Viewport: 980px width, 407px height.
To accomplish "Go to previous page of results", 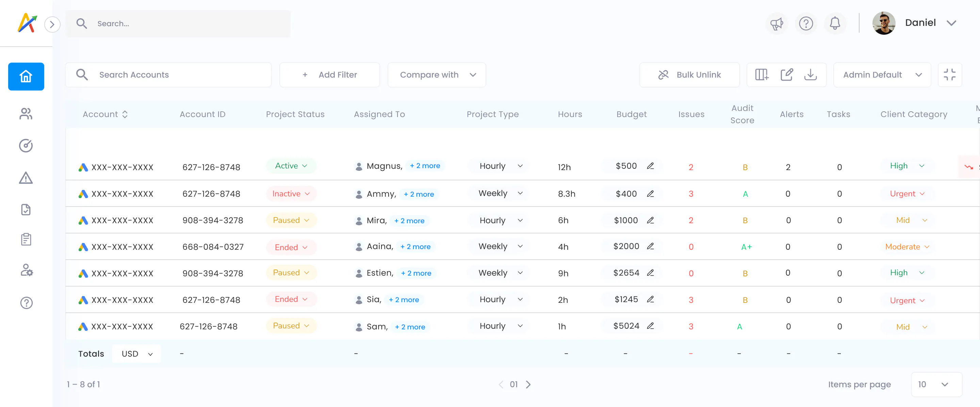I will tap(501, 385).
